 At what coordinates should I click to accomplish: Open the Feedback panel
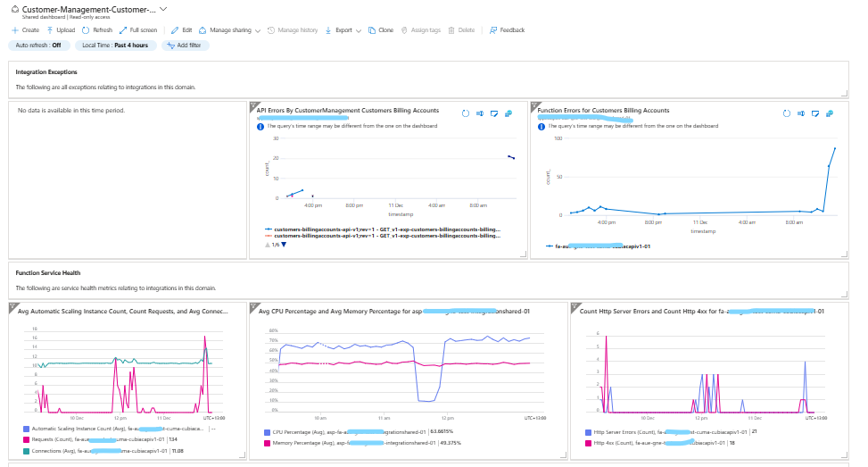click(x=507, y=30)
